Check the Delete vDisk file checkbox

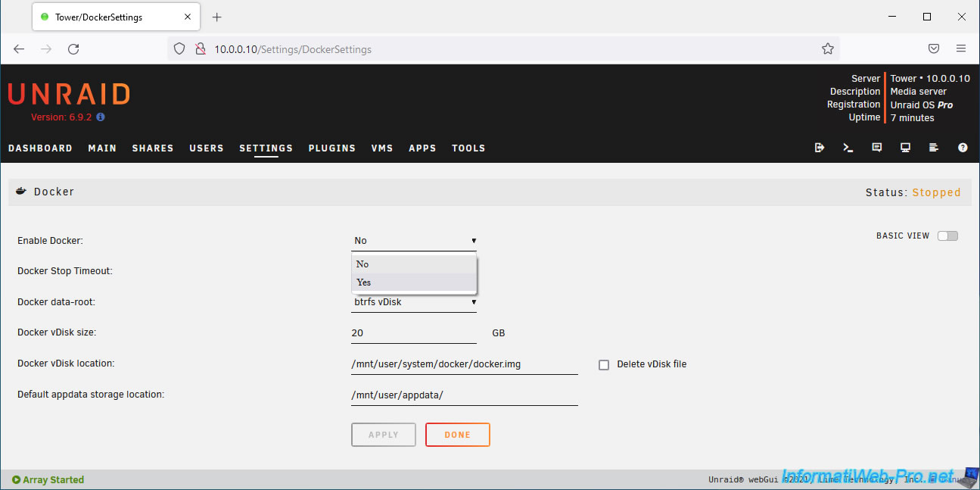(604, 364)
